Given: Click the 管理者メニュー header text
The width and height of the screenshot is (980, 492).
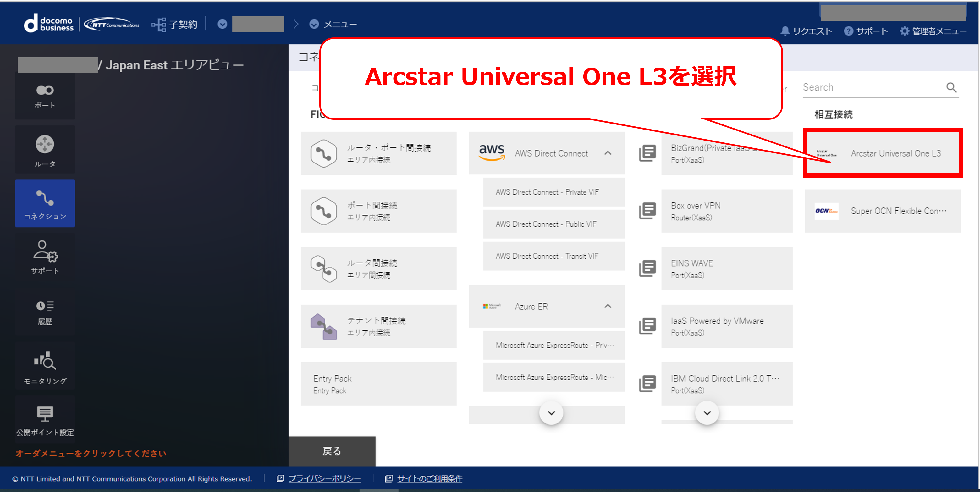Looking at the screenshot, I should [x=939, y=31].
